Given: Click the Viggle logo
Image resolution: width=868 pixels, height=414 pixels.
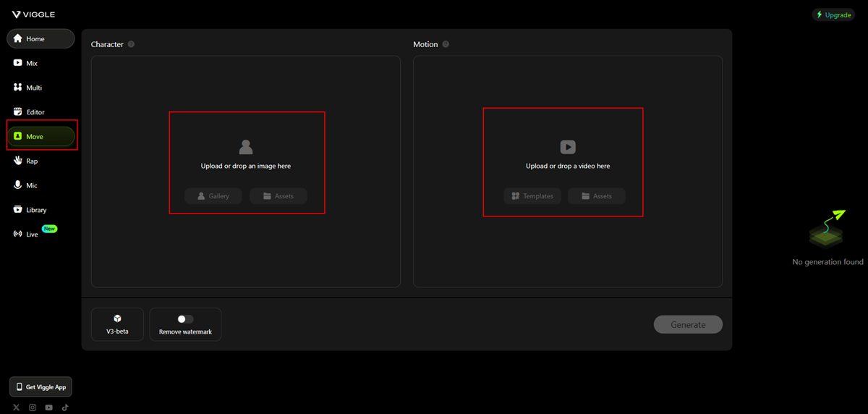Looking at the screenshot, I should (x=33, y=14).
